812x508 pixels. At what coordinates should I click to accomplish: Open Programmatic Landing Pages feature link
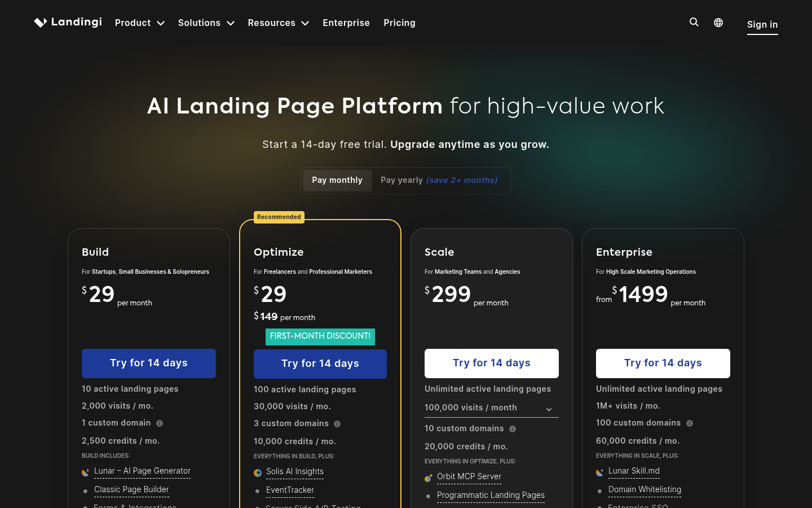[x=491, y=495]
